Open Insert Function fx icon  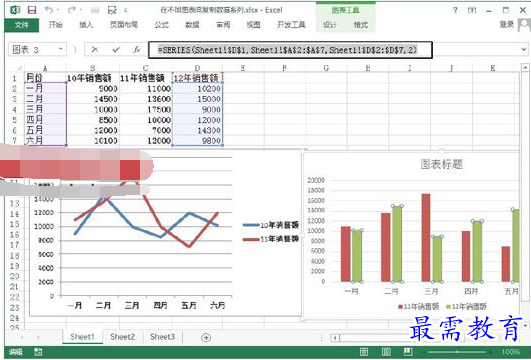(136, 50)
